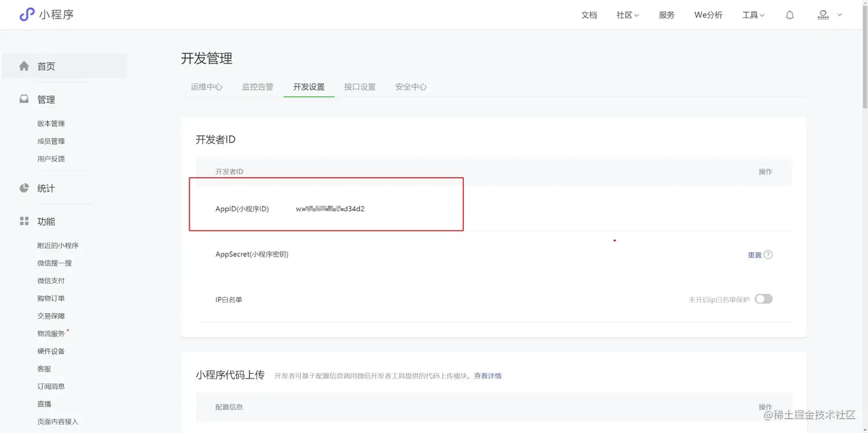Enable the IP白名单保护 toggle
Image resolution: width=868 pixels, height=433 pixels.
pos(764,299)
